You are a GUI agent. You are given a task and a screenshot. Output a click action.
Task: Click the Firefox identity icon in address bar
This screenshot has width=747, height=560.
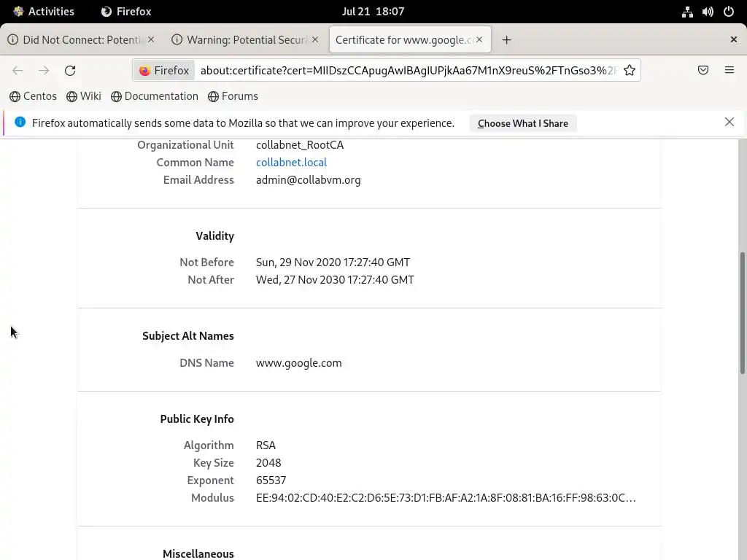point(164,71)
